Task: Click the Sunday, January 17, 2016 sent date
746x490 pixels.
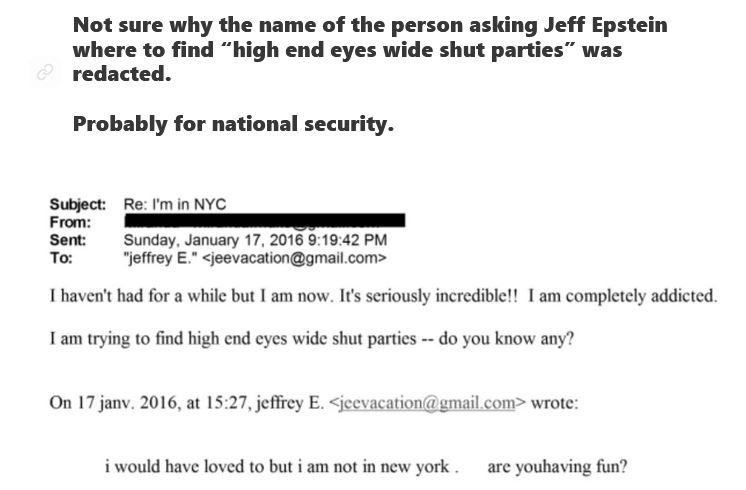Action: pyautogui.click(x=255, y=240)
